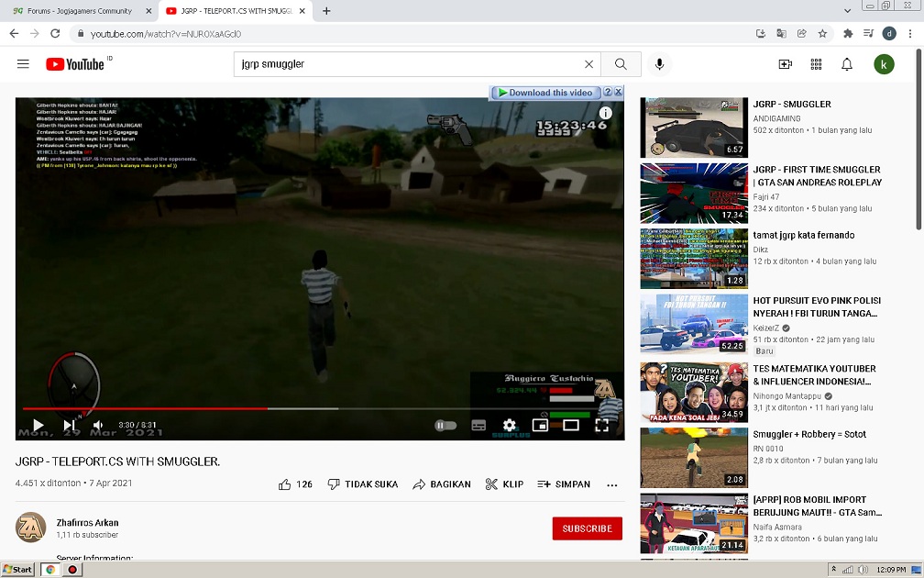The width and height of the screenshot is (924, 578).
Task: Mute the video volume
Action: pos(98,426)
